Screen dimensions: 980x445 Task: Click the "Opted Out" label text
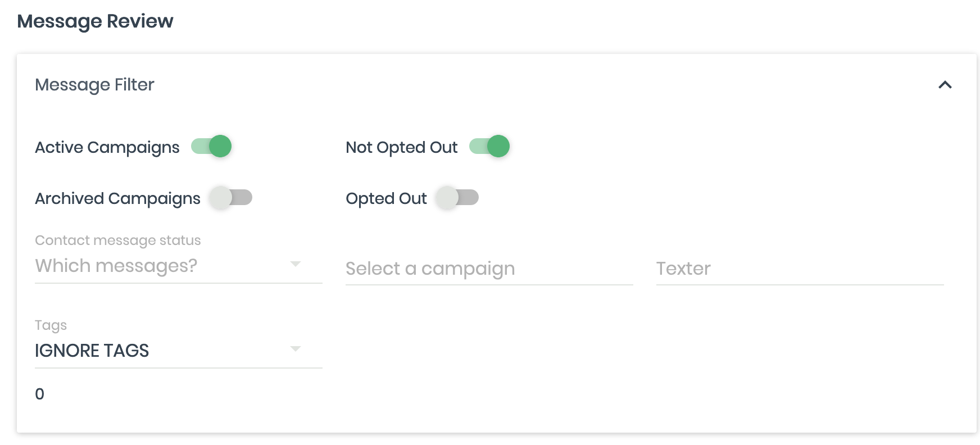click(x=386, y=198)
